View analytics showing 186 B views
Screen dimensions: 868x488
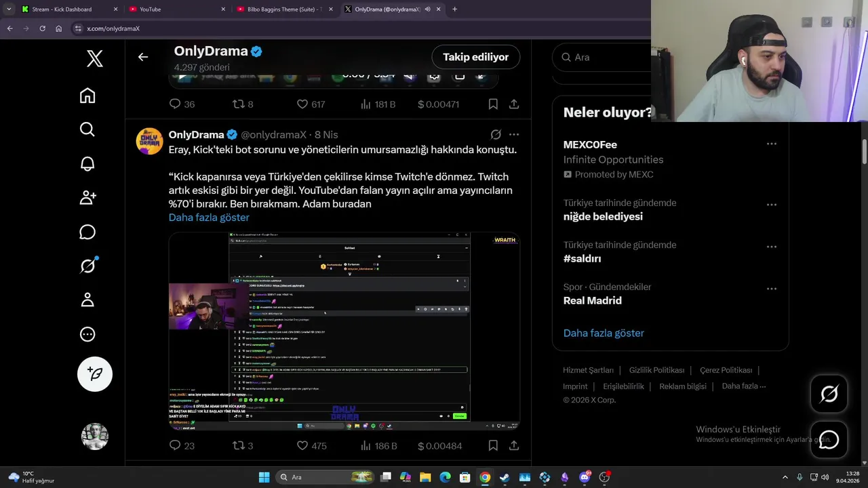coord(378,446)
